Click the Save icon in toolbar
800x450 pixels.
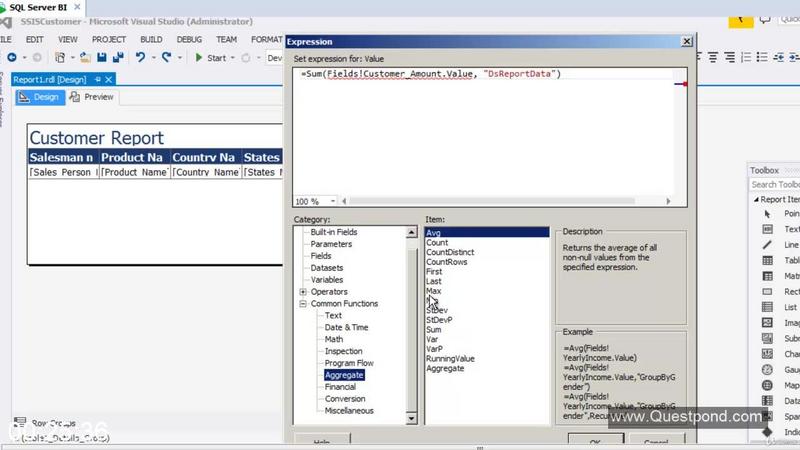point(102,57)
